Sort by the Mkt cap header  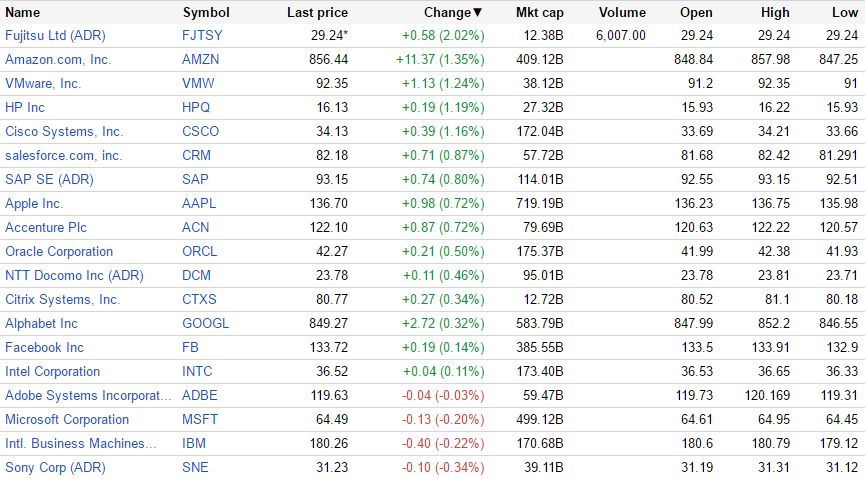point(539,13)
